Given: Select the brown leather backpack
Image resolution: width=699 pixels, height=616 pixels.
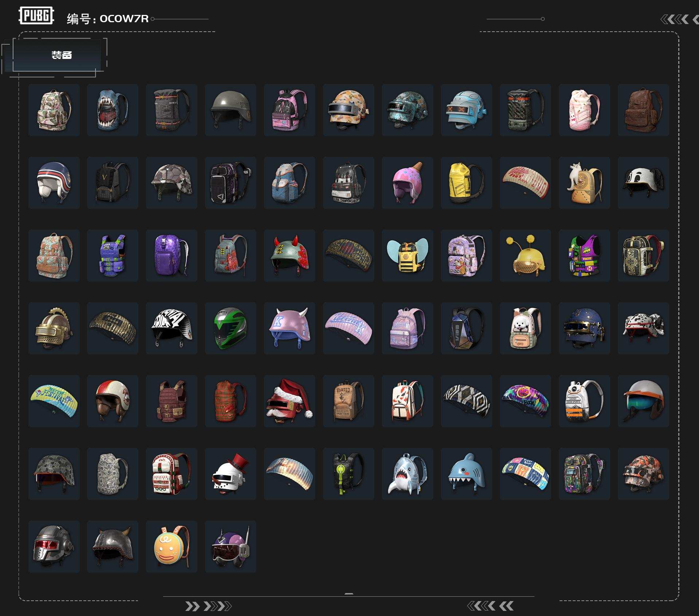Looking at the screenshot, I should point(643,110).
